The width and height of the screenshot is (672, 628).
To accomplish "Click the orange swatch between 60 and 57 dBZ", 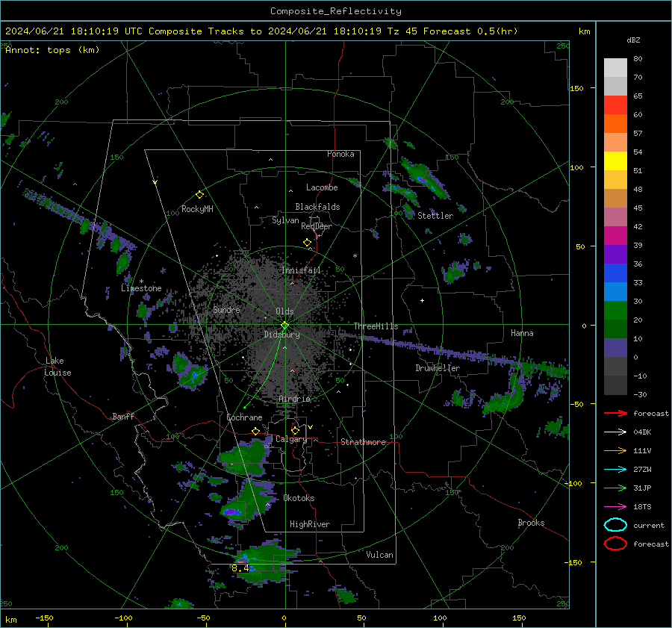I will point(615,124).
